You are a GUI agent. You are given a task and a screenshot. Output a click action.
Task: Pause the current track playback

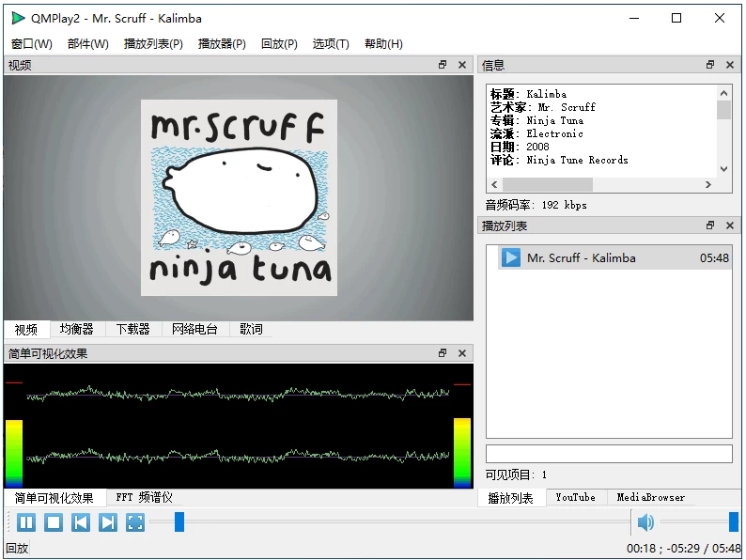(26, 522)
